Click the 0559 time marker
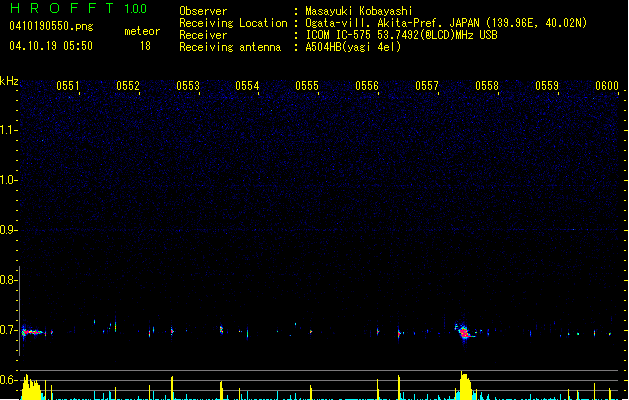The image size is (629, 400). coord(547,86)
